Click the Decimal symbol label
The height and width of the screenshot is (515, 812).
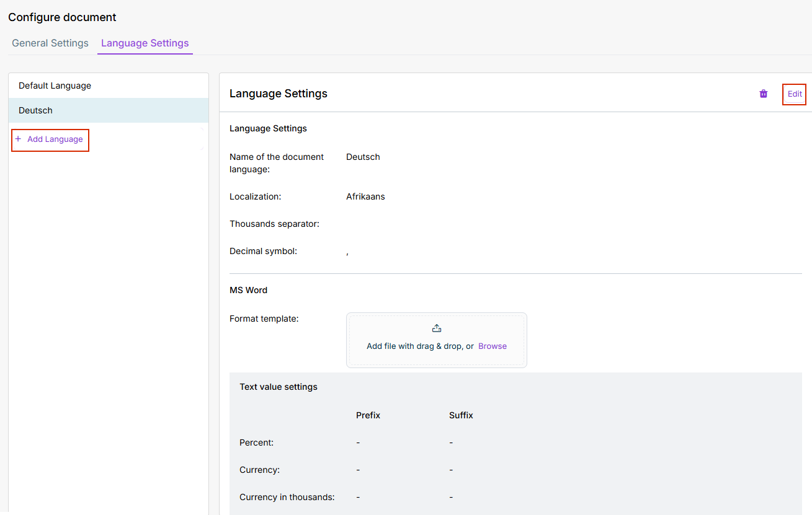point(264,251)
